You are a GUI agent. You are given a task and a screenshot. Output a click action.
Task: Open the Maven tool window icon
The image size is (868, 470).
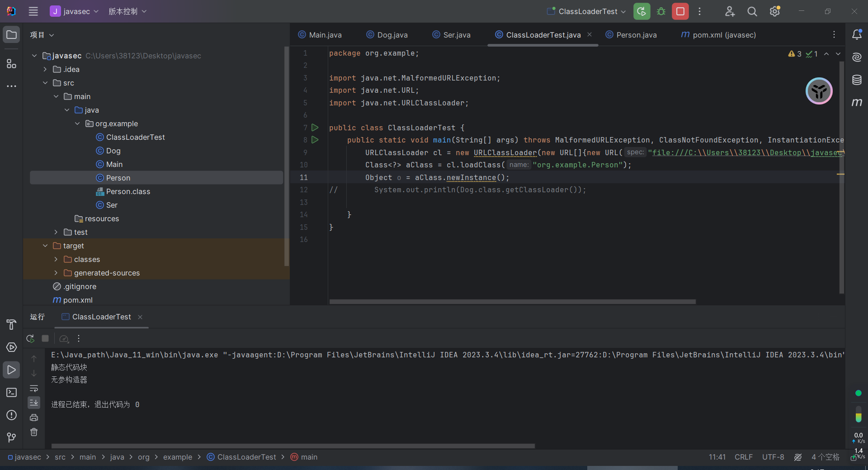pyautogui.click(x=857, y=103)
